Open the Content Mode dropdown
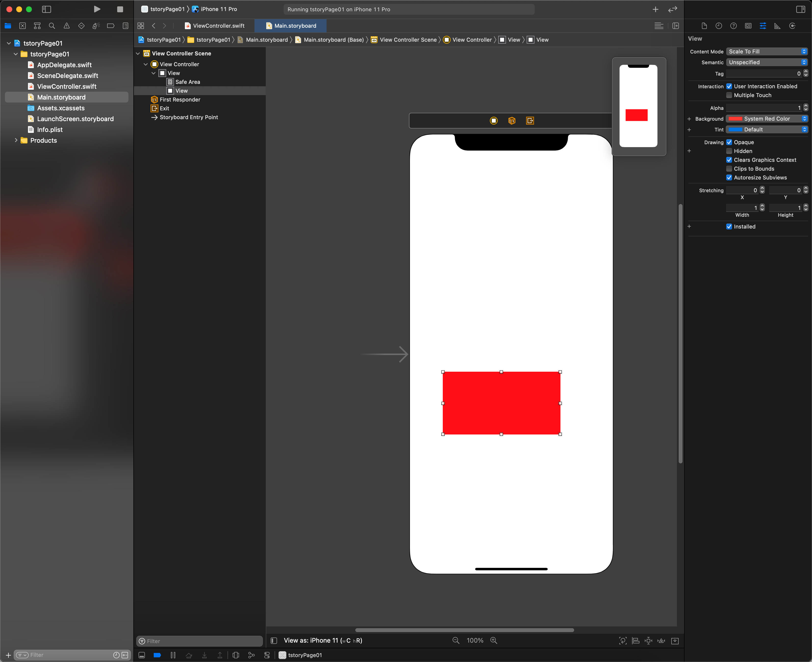812x662 pixels. [767, 51]
